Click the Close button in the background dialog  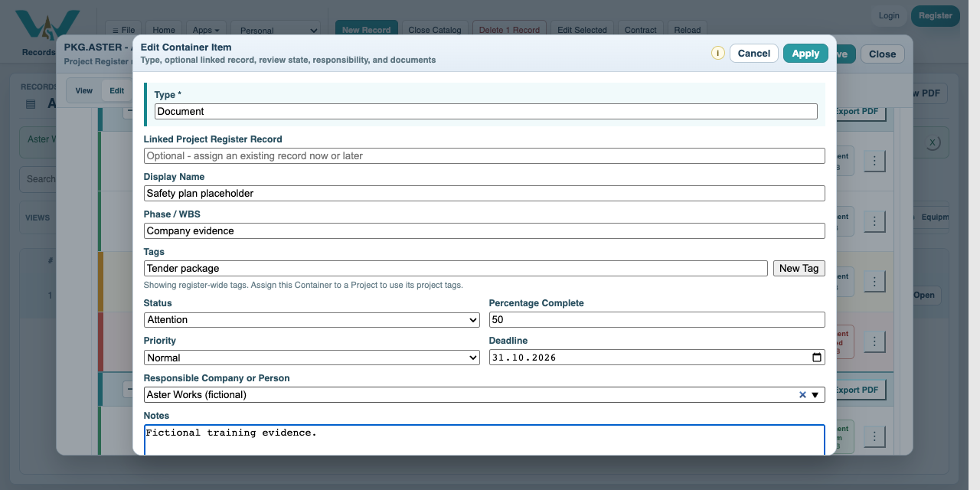tap(882, 54)
